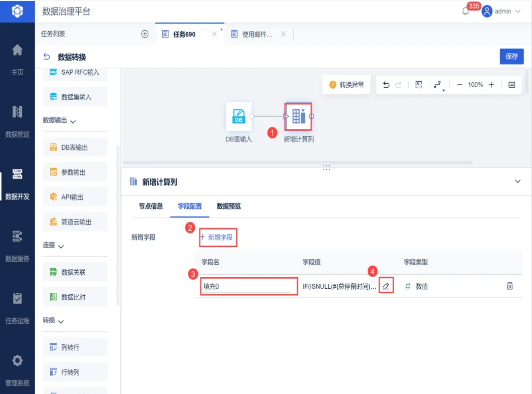The height and width of the screenshot is (394, 532).
Task: Select the 简道云输出 component
Action: pos(75,222)
